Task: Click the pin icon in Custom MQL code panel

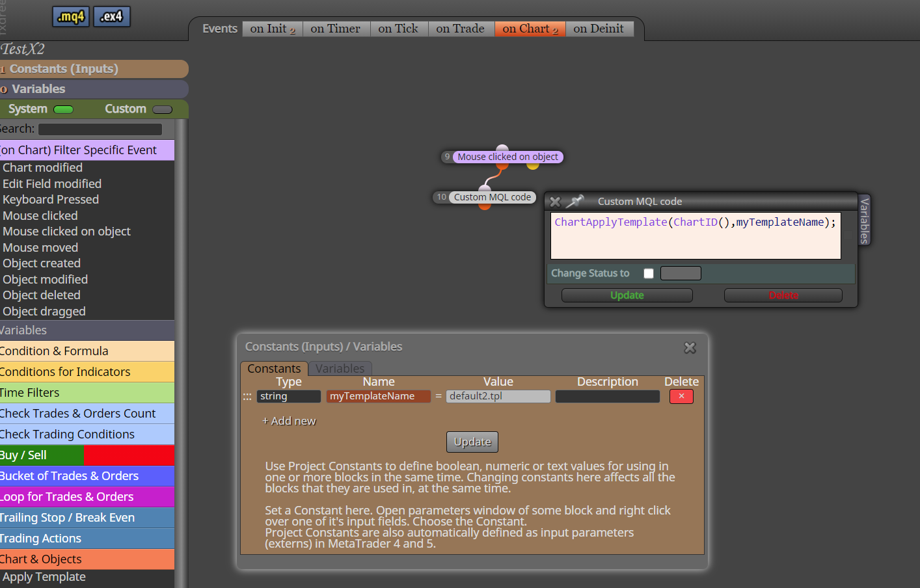Action: point(575,202)
